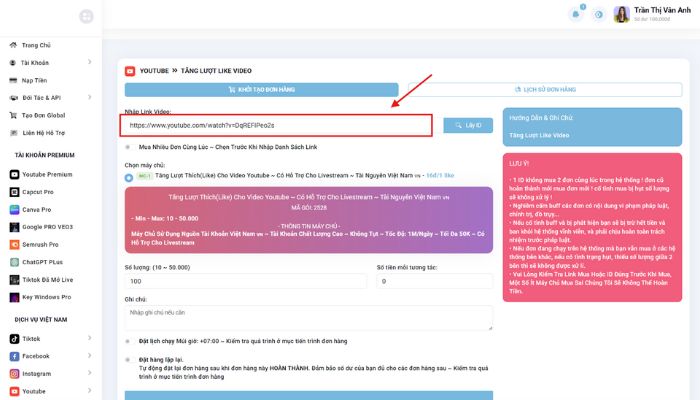Click the round icon beside the notification bell
Viewport: 700px width, 400px height.
(x=599, y=15)
